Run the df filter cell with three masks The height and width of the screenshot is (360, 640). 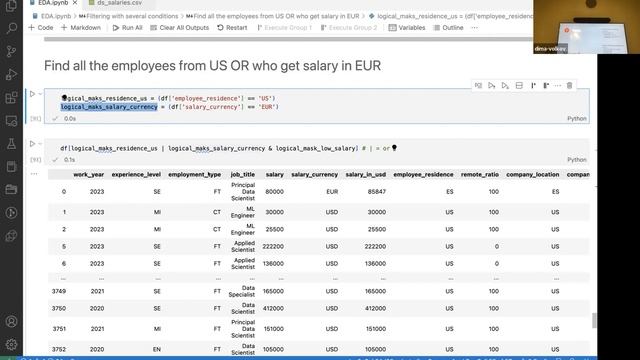(32, 144)
